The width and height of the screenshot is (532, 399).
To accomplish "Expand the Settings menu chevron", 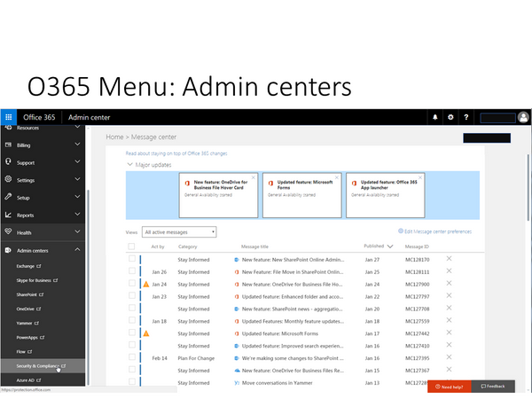I will point(77,179).
